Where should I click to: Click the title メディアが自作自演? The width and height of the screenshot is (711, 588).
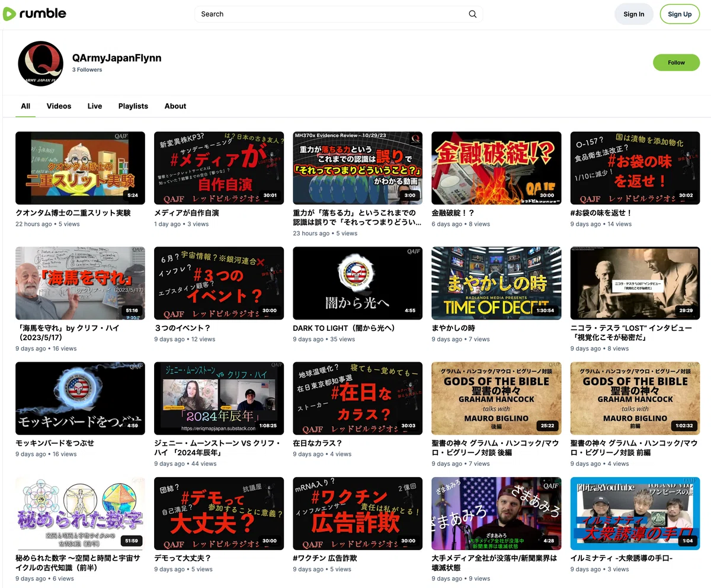pyautogui.click(x=187, y=213)
